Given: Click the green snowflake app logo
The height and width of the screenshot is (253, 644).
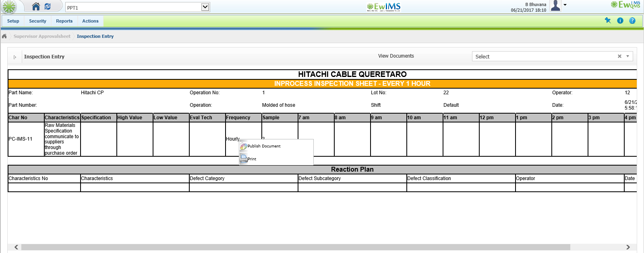Looking at the screenshot, I should point(9,6).
